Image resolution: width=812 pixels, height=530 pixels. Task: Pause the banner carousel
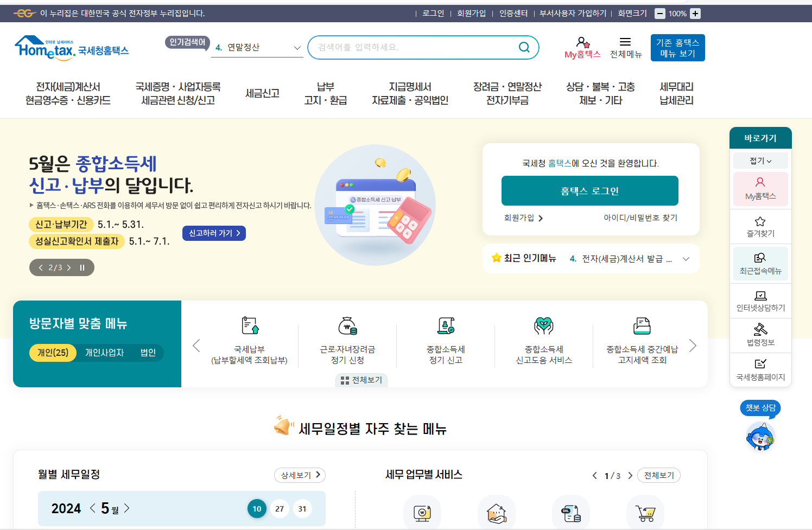tap(82, 267)
